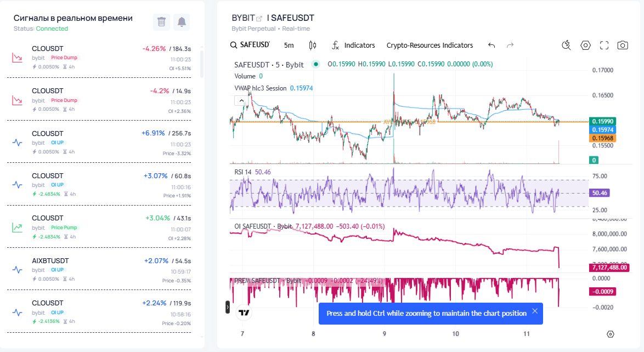Screen dimensions: 644x352
Task: Open chart scale settings gear at bottom right
Action: (x=611, y=334)
